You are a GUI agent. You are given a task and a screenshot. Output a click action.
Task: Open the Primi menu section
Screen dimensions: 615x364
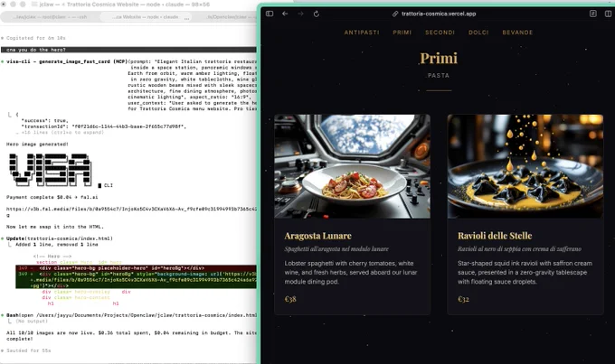click(x=402, y=33)
